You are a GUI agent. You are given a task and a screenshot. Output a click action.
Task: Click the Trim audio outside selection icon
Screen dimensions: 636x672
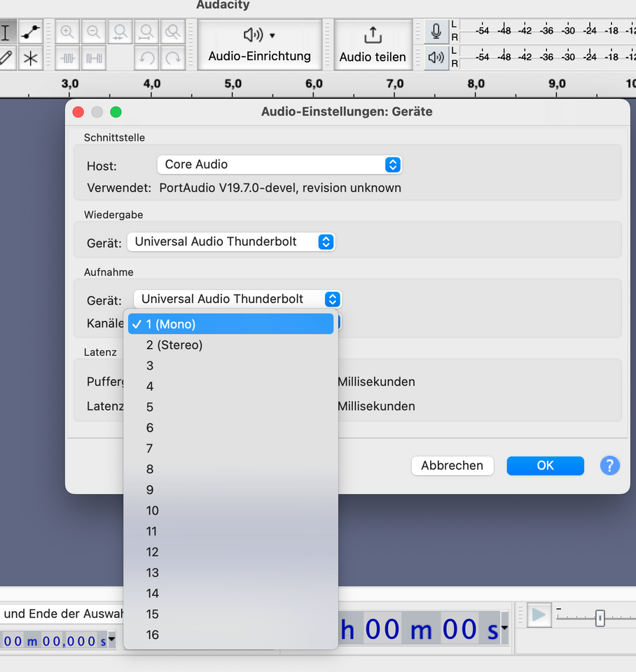point(67,58)
